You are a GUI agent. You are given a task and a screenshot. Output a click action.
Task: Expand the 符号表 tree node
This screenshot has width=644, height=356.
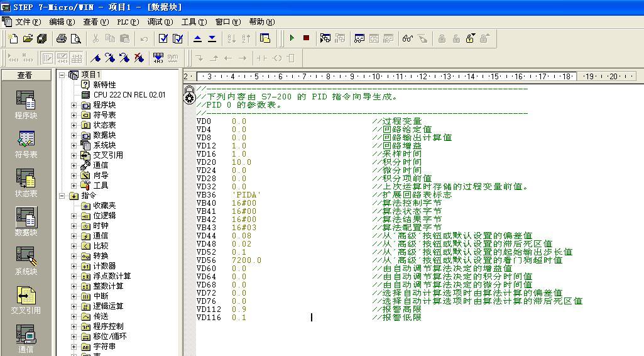tap(74, 115)
